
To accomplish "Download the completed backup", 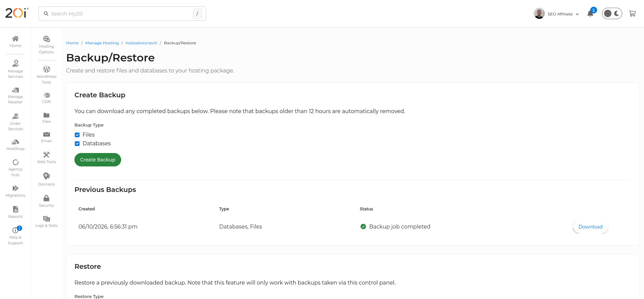I will 590,227.
